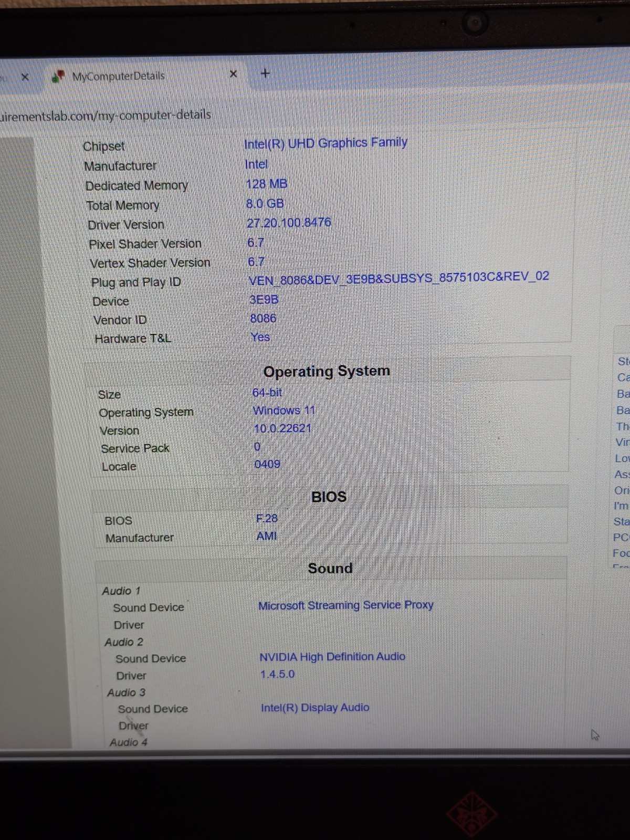Select the device value 3E9B
630x840 pixels.
264,300
